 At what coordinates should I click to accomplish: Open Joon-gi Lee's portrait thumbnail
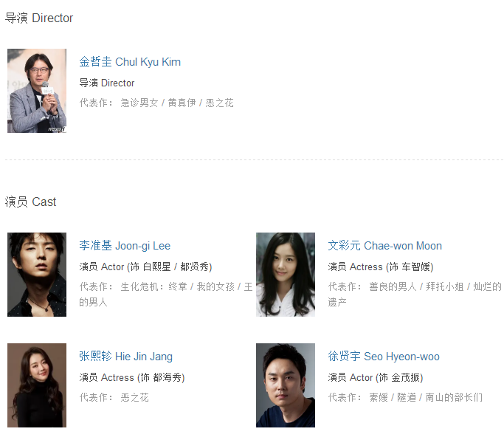(37, 275)
